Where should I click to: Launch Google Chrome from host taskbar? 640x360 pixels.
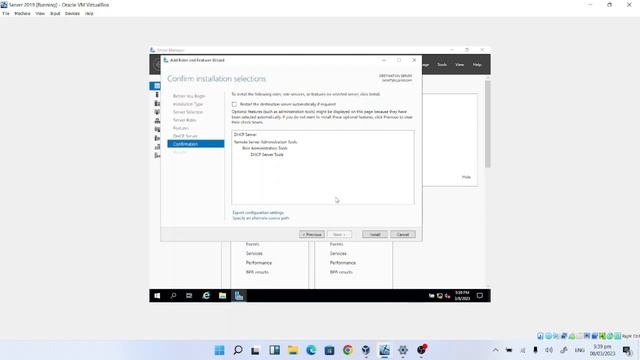348,350
